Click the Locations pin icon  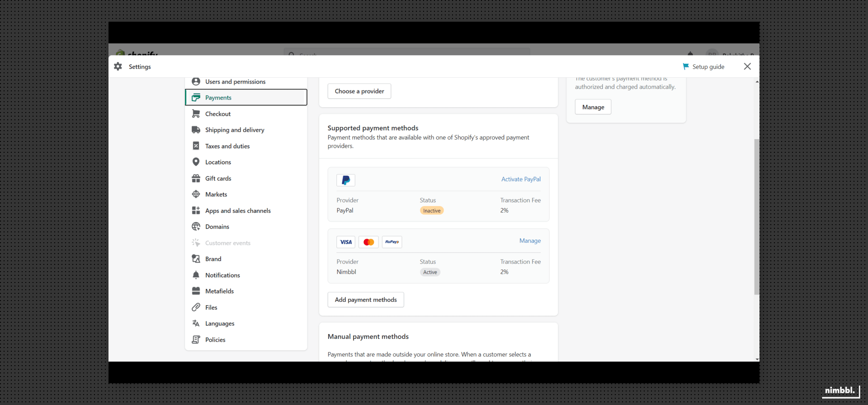click(196, 162)
